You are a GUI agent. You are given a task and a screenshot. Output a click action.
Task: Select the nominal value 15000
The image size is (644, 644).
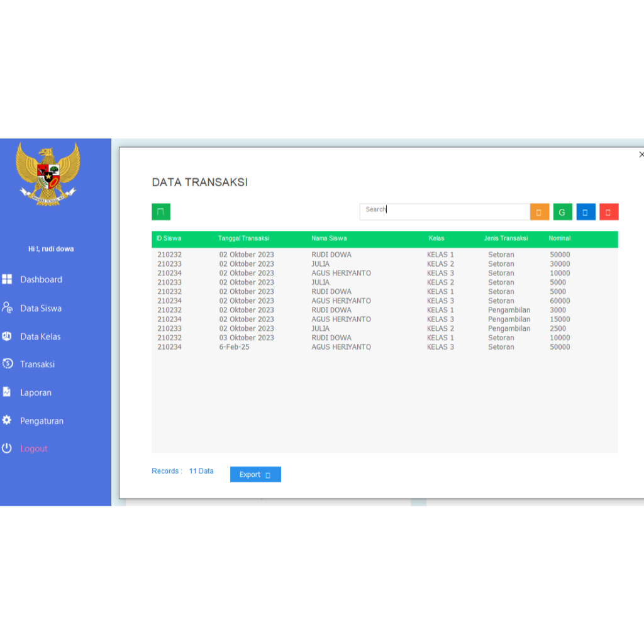(x=560, y=319)
